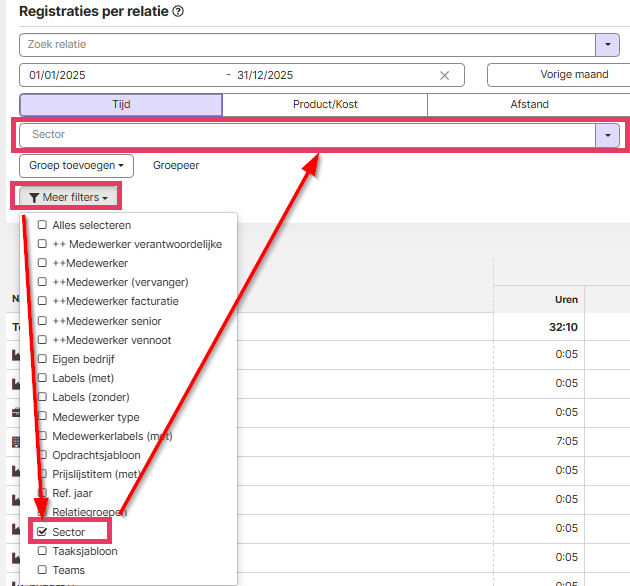630x586 pixels.
Task: Expand the Sector dropdown arrow
Action: point(608,135)
